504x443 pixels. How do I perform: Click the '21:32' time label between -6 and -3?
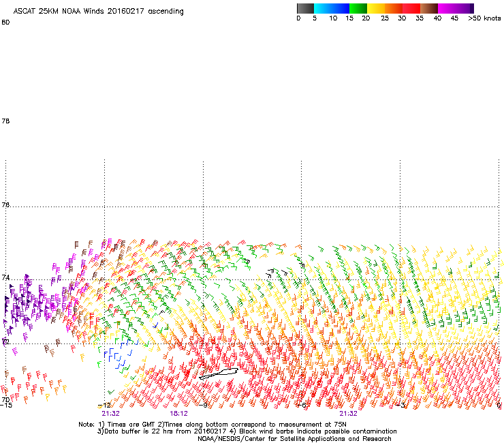pos(348,414)
